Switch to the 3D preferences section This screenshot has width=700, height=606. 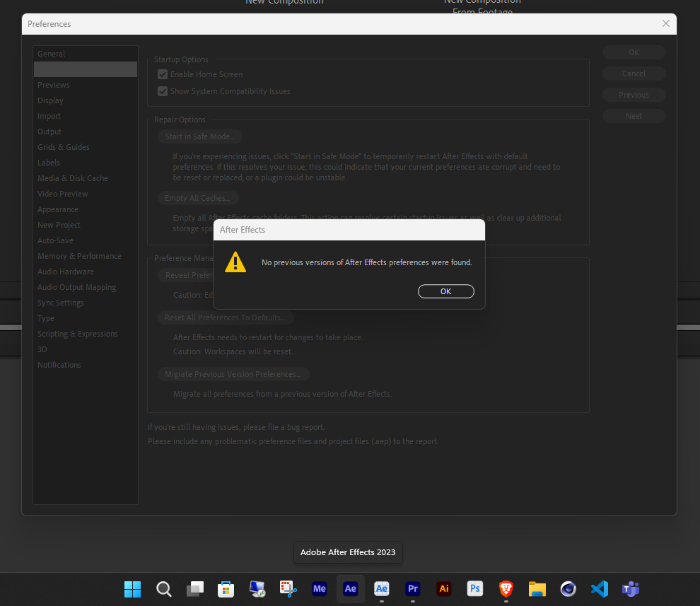coord(42,349)
